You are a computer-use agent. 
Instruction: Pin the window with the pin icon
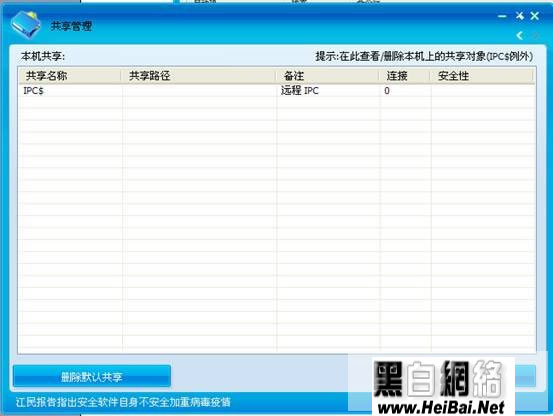[x=520, y=16]
